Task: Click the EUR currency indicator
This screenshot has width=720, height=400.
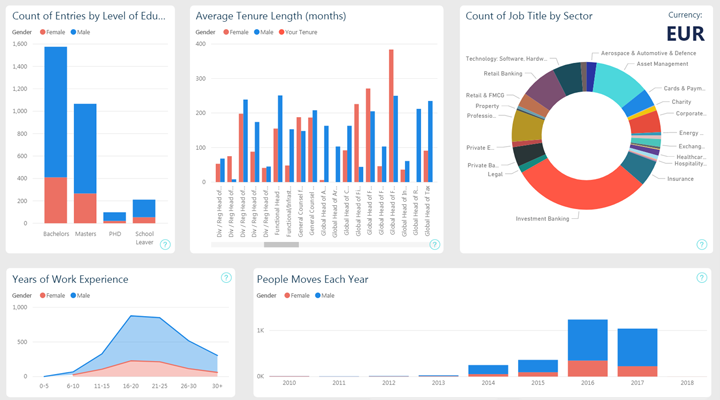Action: 684,34
